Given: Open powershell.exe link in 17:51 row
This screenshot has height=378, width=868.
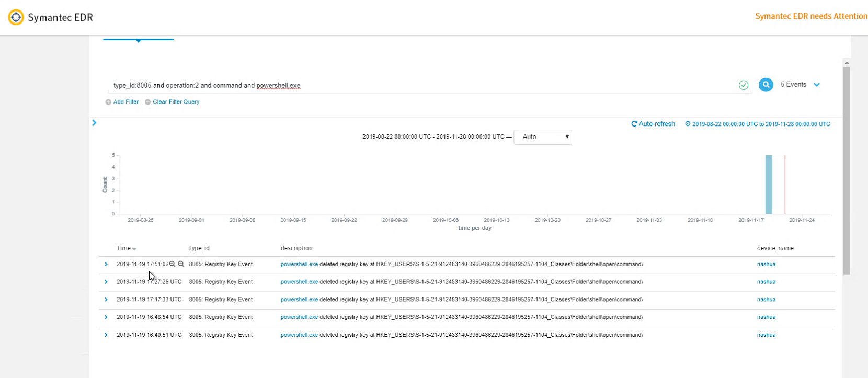Looking at the screenshot, I should tap(299, 264).
